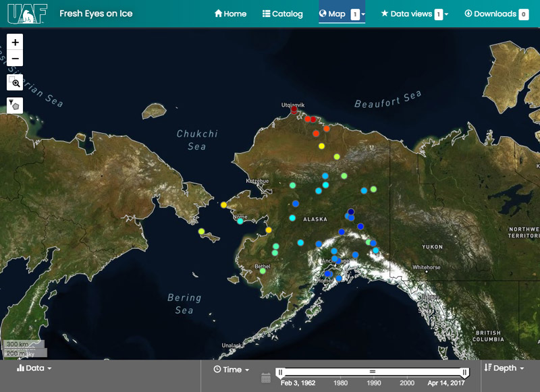Zoom in on the map

click(15, 42)
